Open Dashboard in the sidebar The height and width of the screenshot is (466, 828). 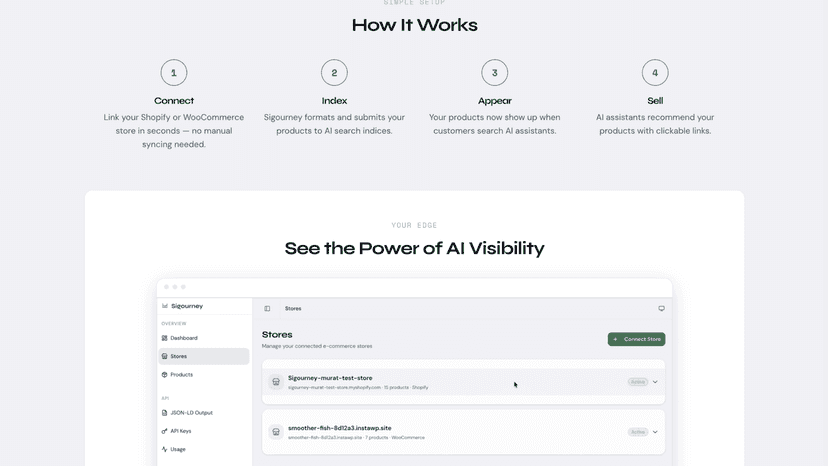pyautogui.click(x=204, y=338)
